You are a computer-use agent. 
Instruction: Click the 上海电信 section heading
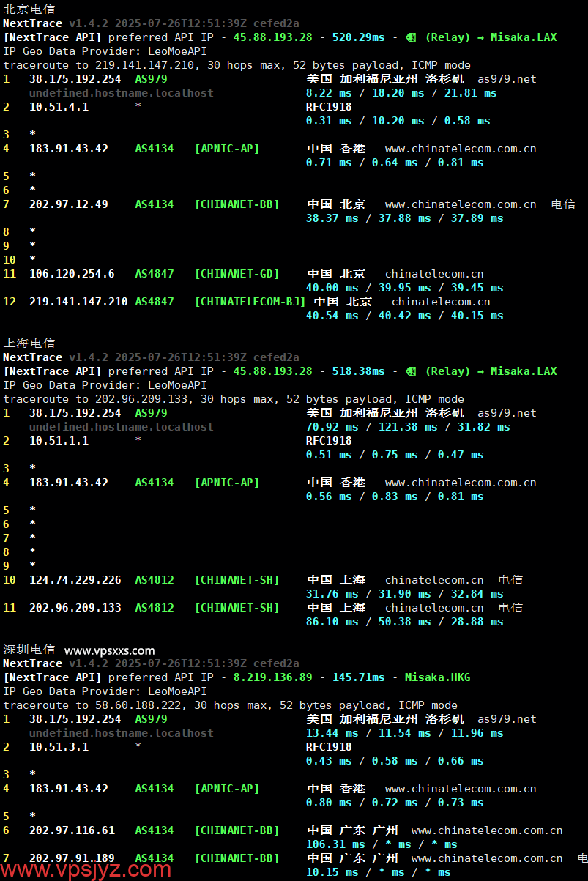click(29, 343)
